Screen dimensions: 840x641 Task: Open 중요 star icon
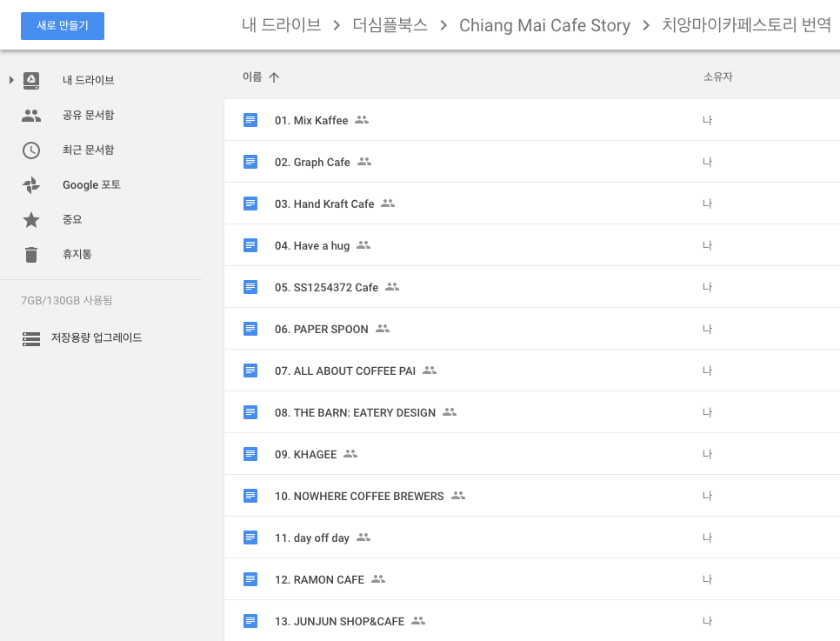(x=31, y=220)
